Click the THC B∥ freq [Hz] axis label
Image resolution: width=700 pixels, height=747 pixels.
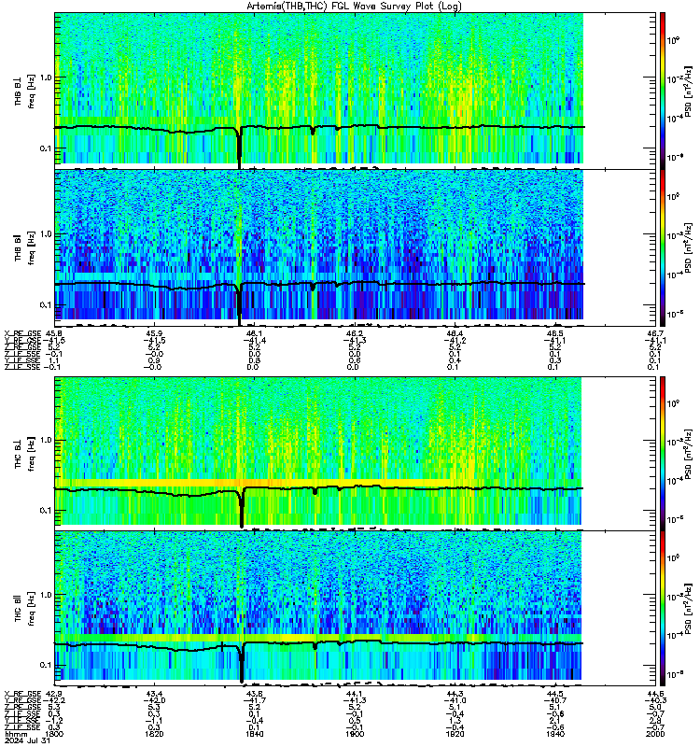tap(24, 609)
